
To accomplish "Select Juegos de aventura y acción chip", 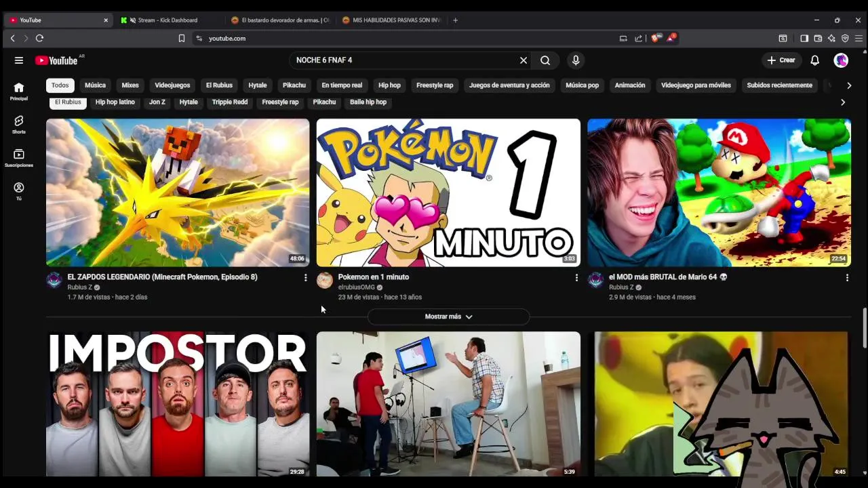I will click(x=509, y=85).
